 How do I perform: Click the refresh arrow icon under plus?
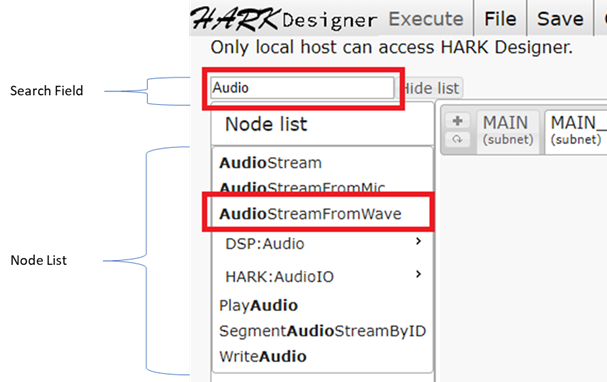tap(457, 139)
